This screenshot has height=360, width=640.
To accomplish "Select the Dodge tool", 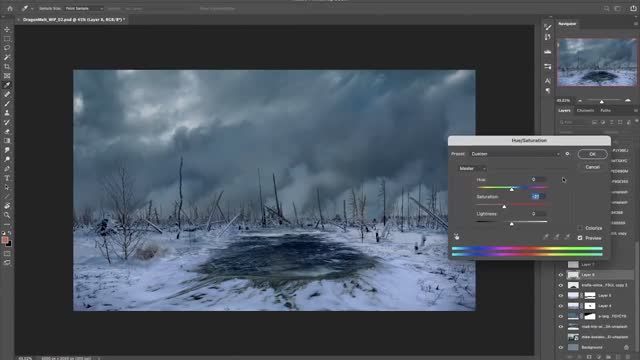I will [7, 160].
